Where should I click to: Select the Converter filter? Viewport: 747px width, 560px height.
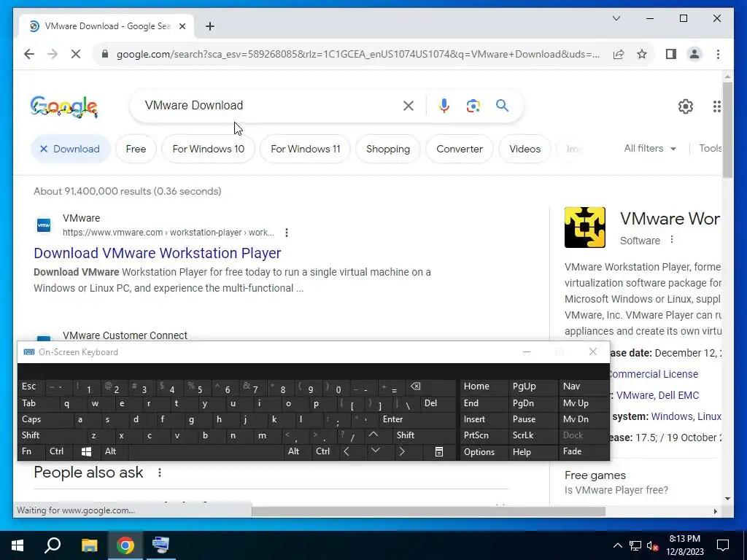460,149
